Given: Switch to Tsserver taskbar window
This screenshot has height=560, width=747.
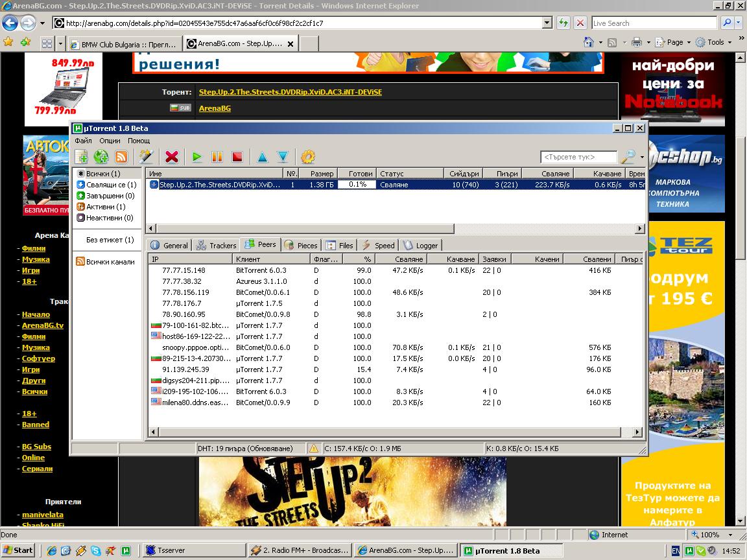Looking at the screenshot, I should [x=194, y=550].
